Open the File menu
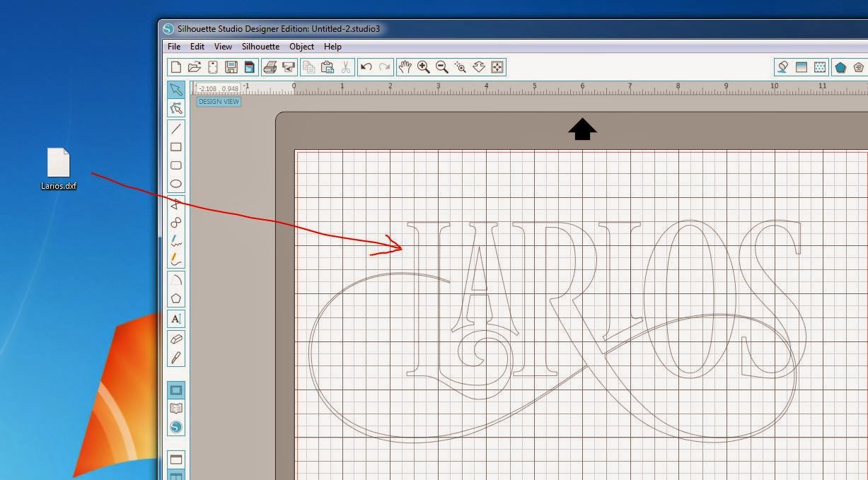The height and width of the screenshot is (480, 868). tap(174, 47)
